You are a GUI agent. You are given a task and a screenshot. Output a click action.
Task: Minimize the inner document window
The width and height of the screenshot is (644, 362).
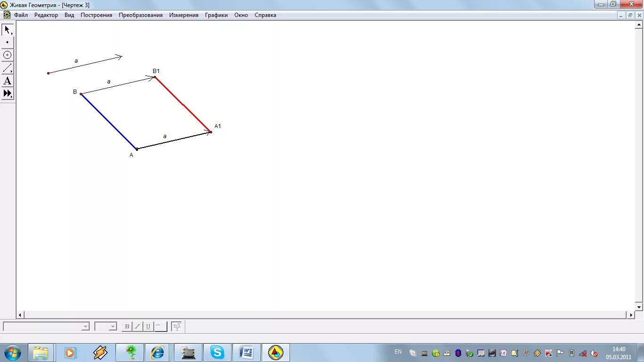(x=621, y=15)
